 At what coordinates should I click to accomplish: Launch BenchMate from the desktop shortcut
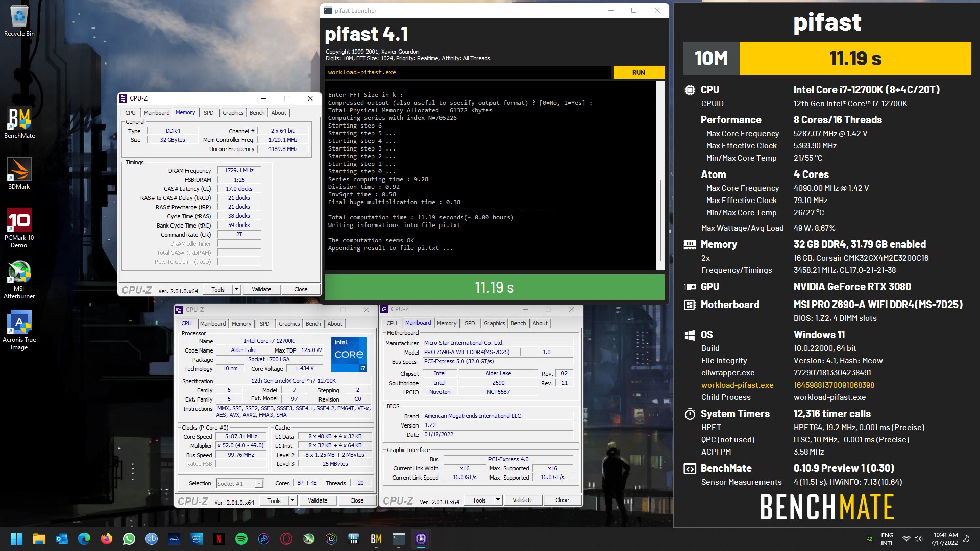pos(19,123)
